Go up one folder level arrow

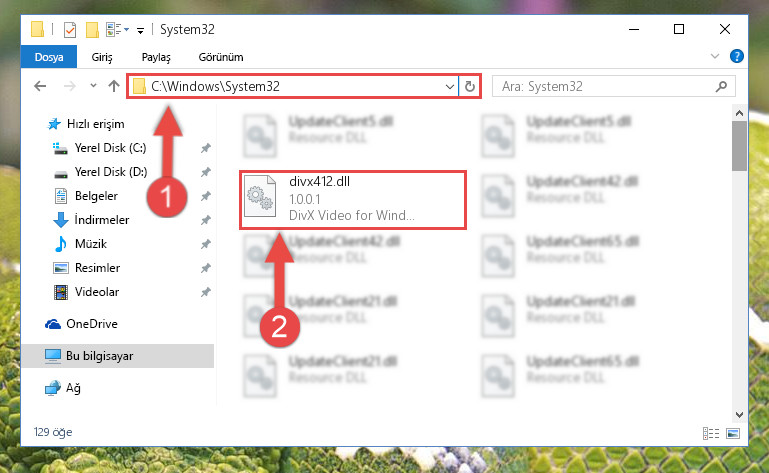114,86
